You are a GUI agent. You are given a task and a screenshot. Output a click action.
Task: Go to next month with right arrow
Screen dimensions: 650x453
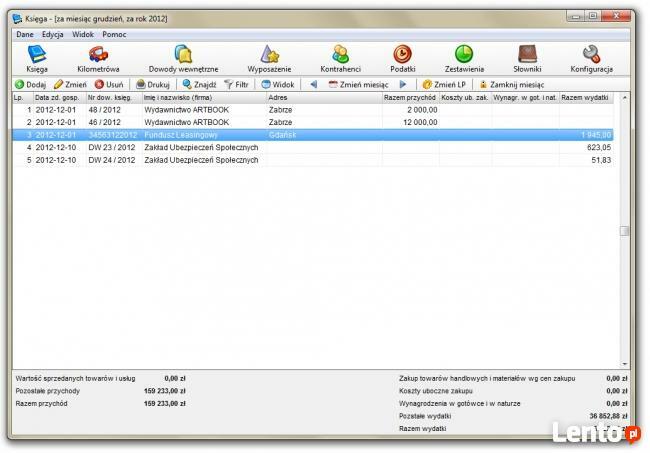coord(403,85)
